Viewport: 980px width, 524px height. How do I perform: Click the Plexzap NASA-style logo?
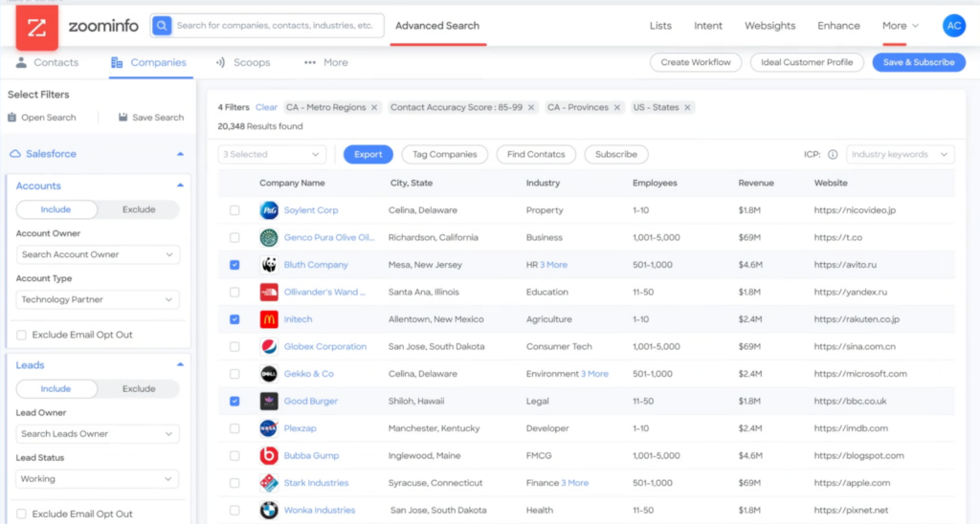(269, 428)
